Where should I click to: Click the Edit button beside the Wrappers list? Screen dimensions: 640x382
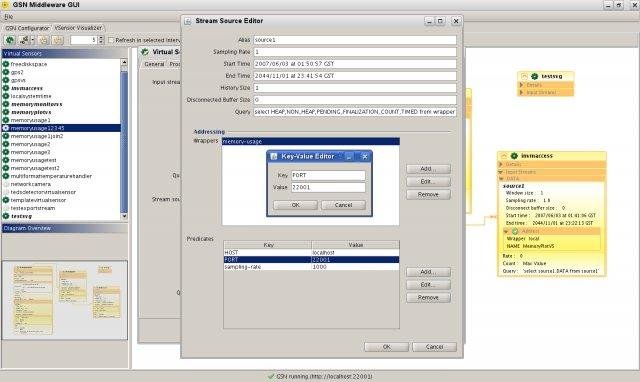[x=428, y=181]
